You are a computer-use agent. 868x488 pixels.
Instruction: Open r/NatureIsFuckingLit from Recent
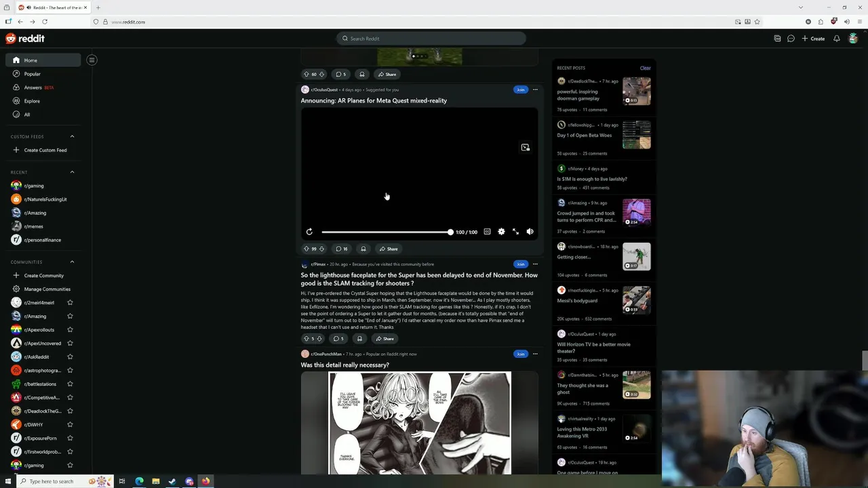(43, 199)
